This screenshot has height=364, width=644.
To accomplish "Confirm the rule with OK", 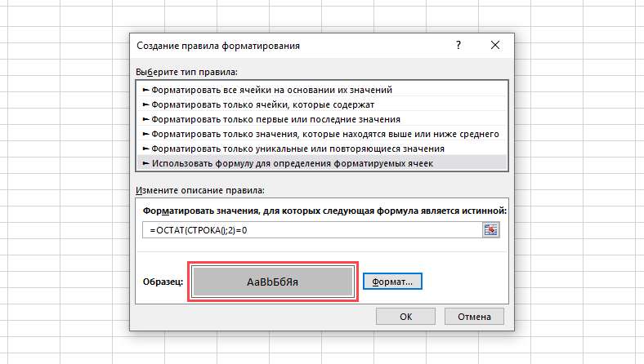I will [405, 317].
